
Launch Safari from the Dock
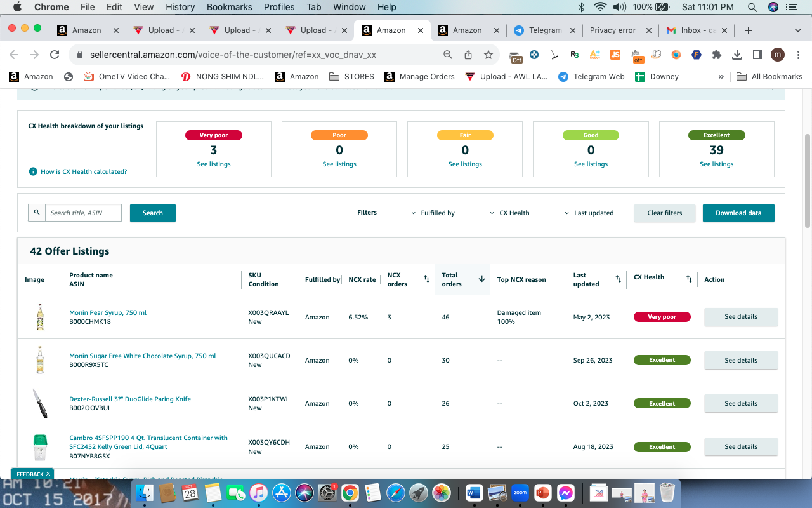coord(395,492)
